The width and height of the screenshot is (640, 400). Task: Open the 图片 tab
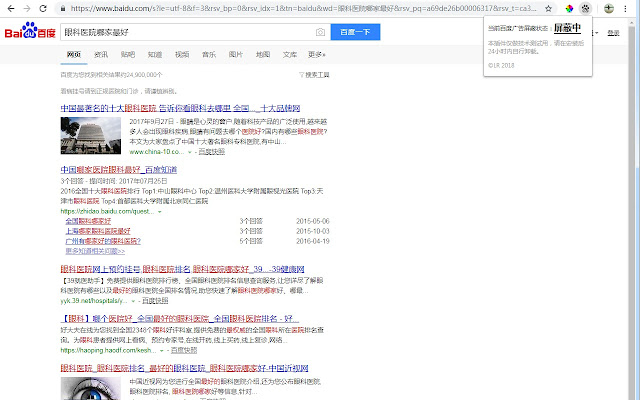(236, 54)
